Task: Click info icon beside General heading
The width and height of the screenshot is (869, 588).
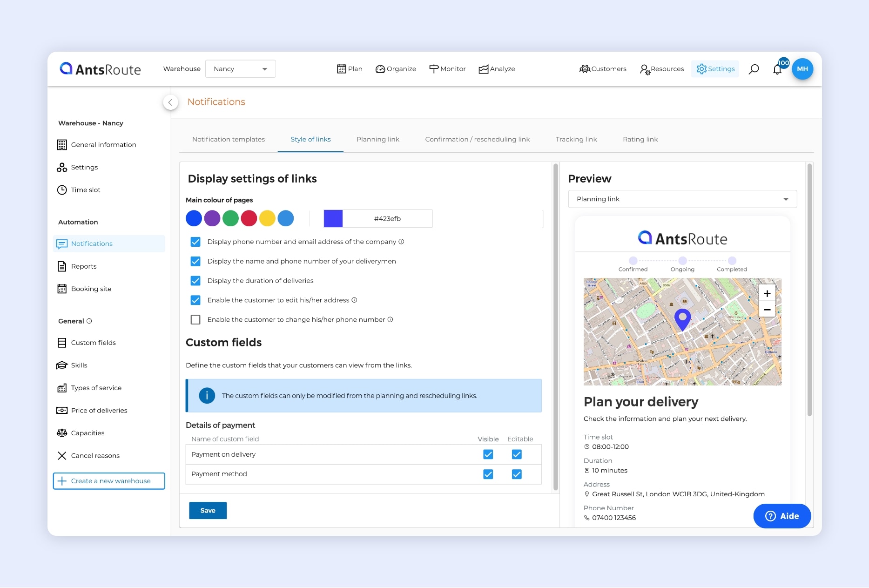Action: 89,321
